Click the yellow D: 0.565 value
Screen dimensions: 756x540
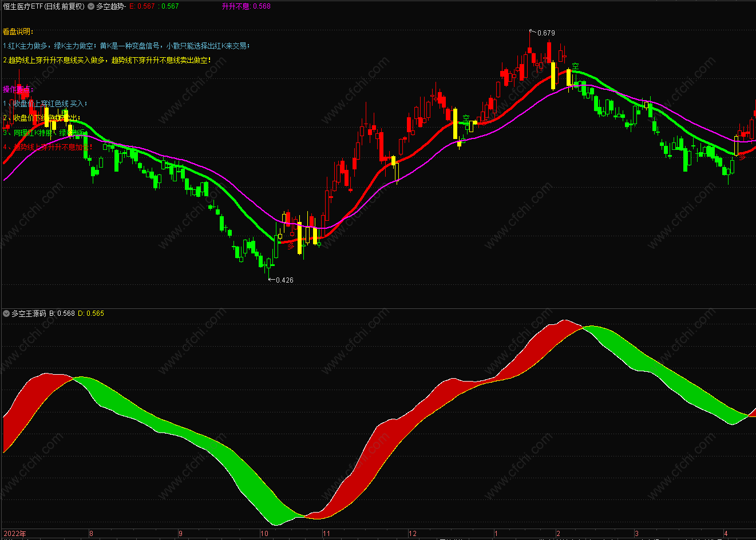point(91,313)
